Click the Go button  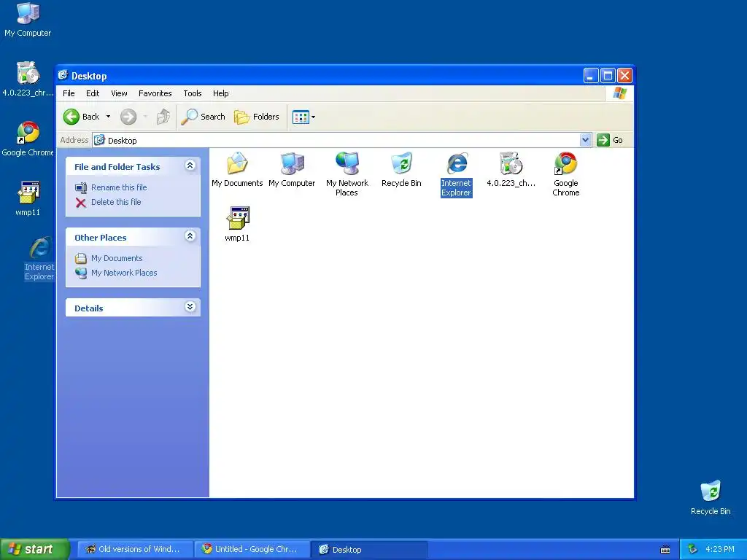click(611, 140)
